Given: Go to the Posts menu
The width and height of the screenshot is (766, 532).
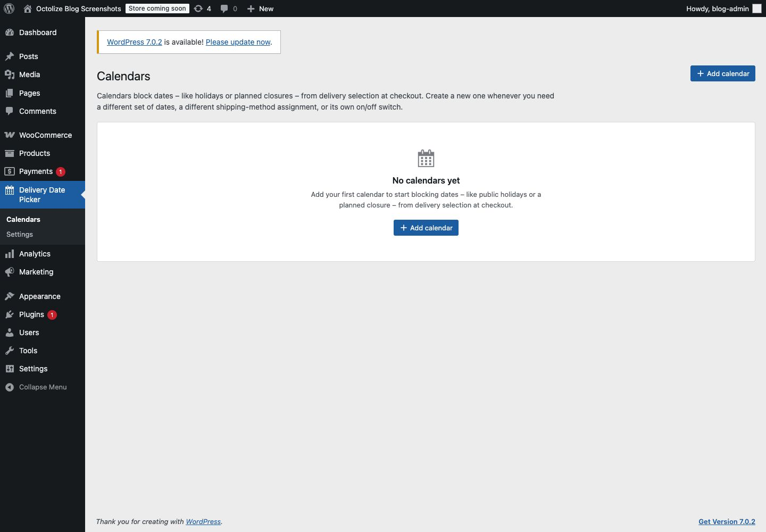Looking at the screenshot, I should [29, 56].
